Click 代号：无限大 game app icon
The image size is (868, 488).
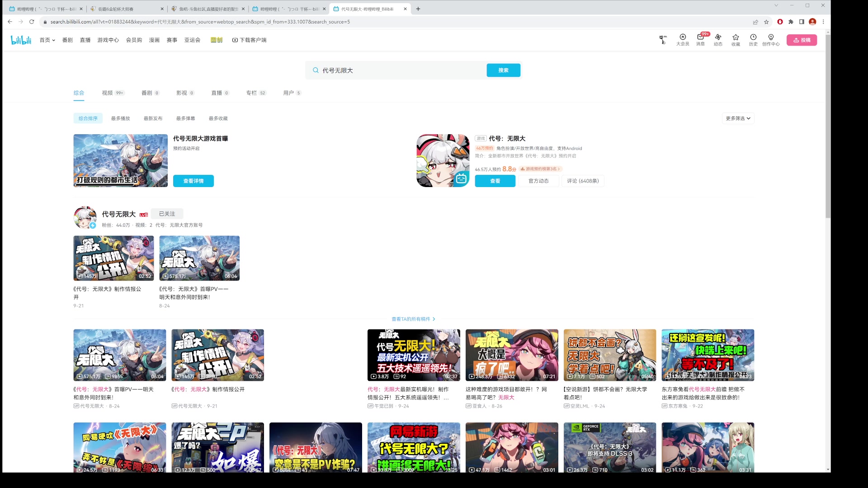[x=443, y=160]
